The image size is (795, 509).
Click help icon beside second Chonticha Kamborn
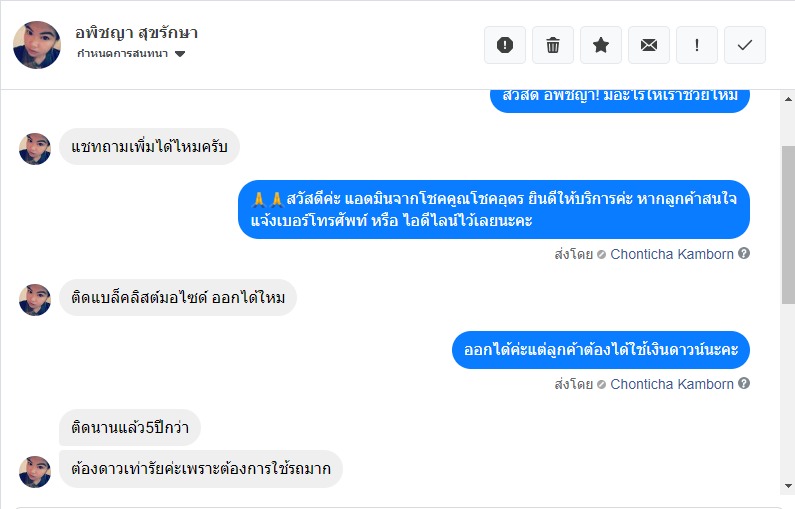[744, 384]
